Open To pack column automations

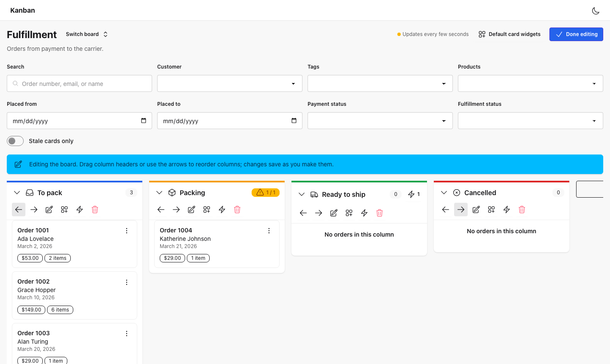click(x=80, y=210)
